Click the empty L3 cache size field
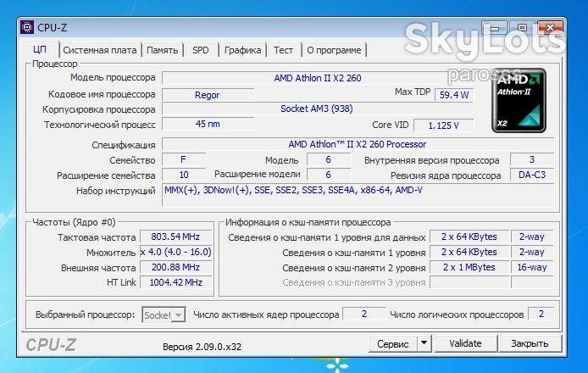The width and height of the screenshot is (588, 373). coord(469,282)
